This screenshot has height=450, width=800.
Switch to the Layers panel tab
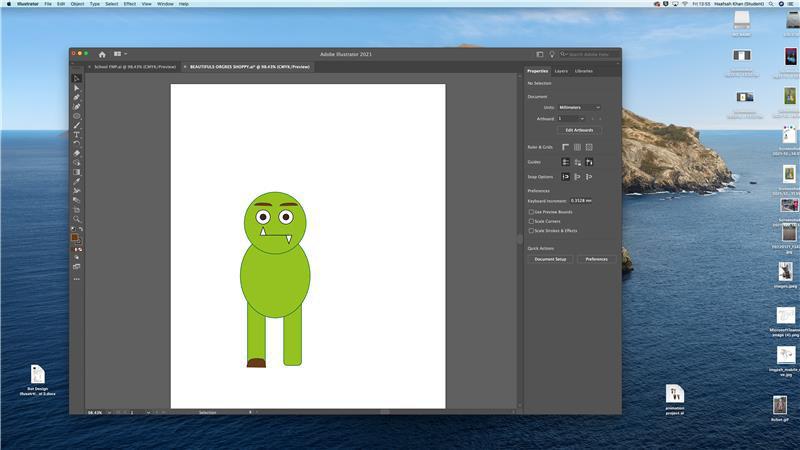coord(561,71)
